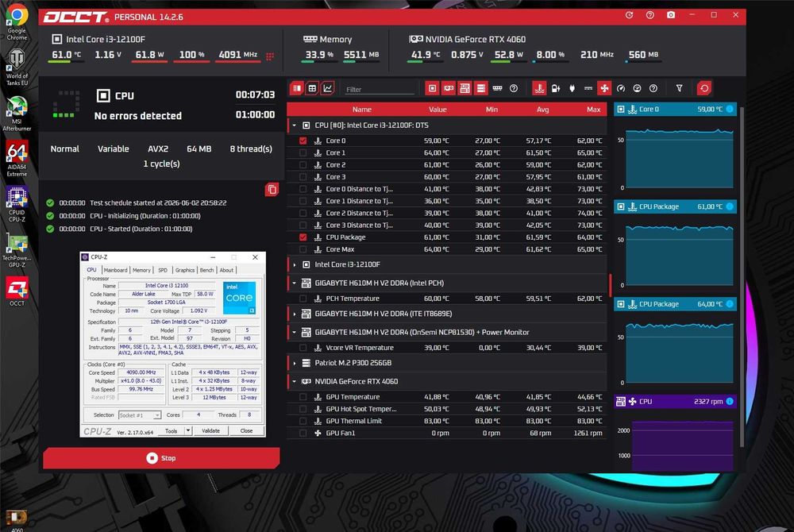794x532 pixels.
Task: Open AIDA64 Extreme desktop shortcut
Action: click(17, 159)
